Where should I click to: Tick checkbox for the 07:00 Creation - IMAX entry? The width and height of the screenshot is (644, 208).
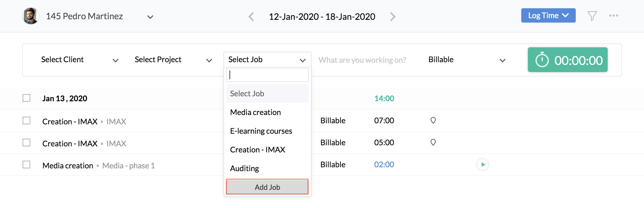pos(26,121)
